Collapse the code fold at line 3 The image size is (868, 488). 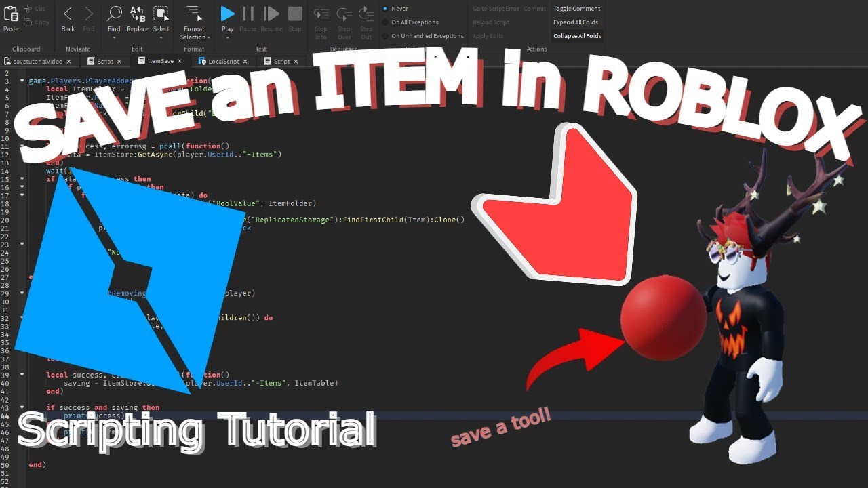click(x=22, y=81)
